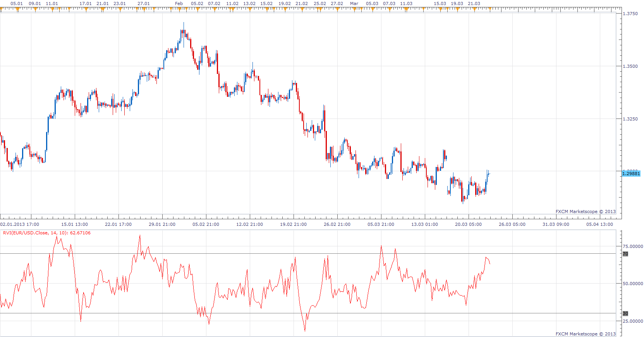Image resolution: width=644 pixels, height=337 pixels.
Task: Open the orange marker under 21.03
Action: point(475,10)
